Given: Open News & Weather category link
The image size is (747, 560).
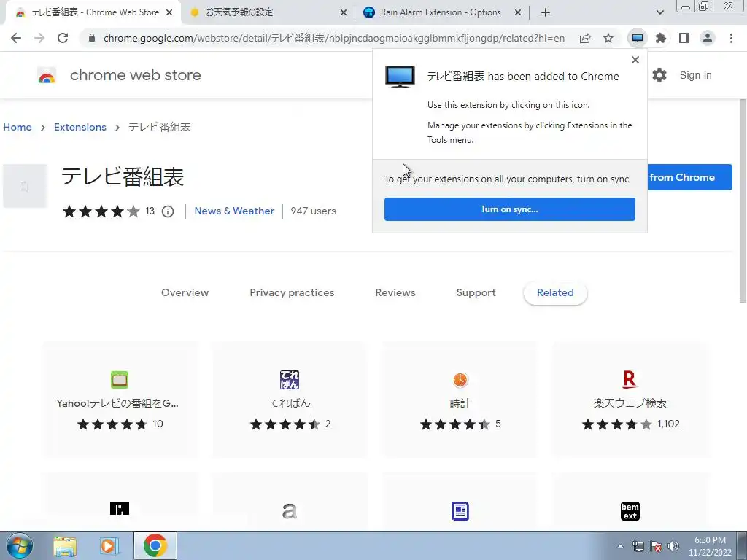Looking at the screenshot, I should point(234,211).
